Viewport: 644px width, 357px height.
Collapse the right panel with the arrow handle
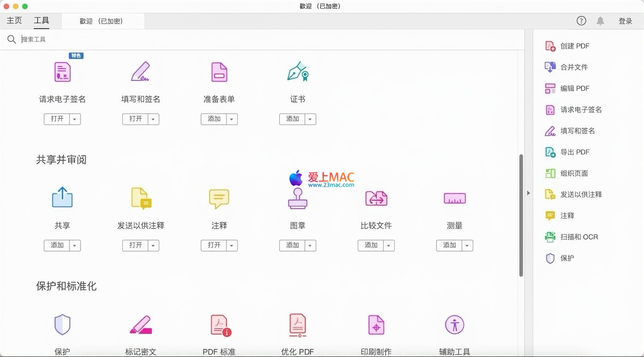(529, 193)
